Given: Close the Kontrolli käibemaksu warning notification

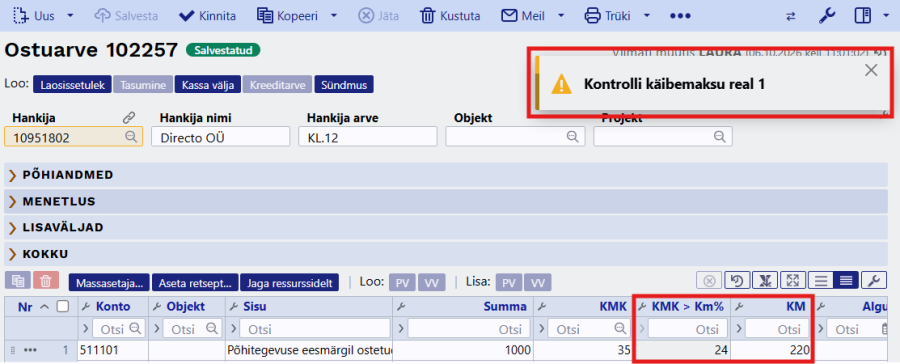Looking at the screenshot, I should coord(871,70).
